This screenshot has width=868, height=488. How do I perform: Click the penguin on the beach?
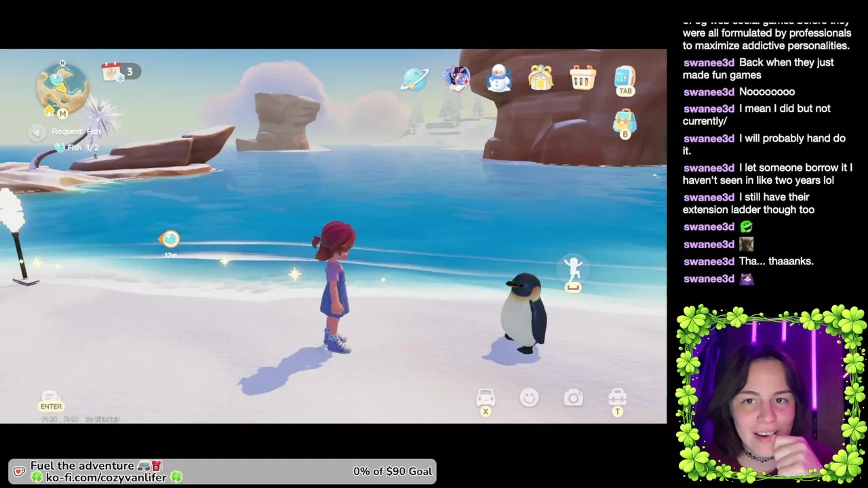(x=524, y=313)
